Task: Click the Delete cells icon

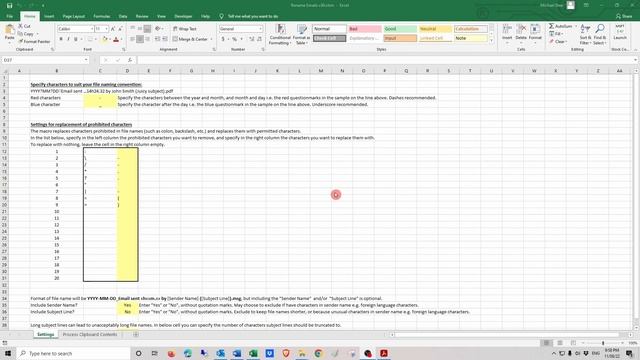Action: click(521, 29)
